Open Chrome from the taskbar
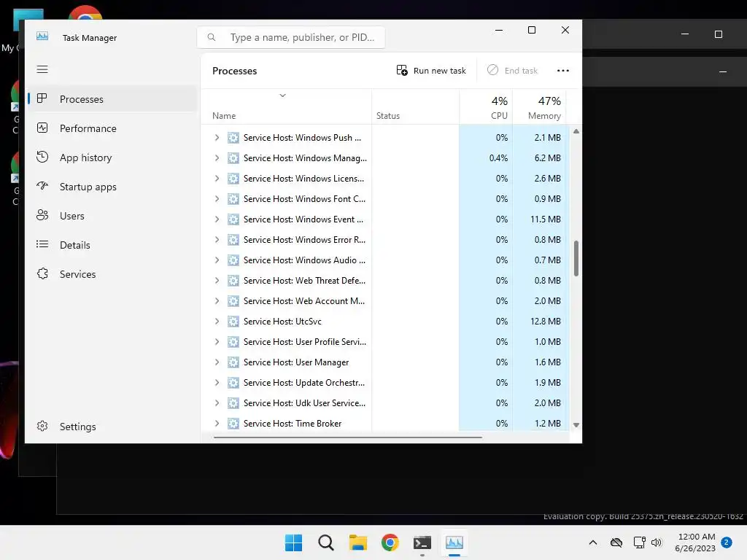This screenshot has height=560, width=747. click(x=390, y=542)
